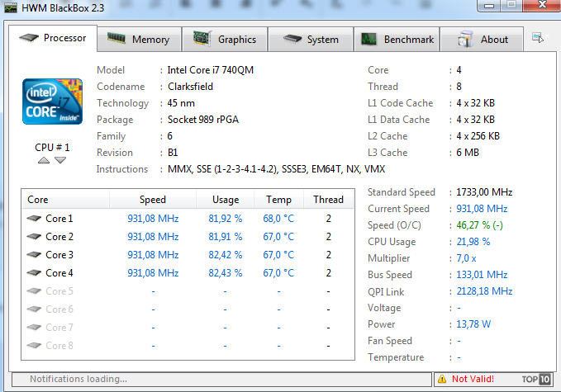Click the HWM BlackBox title bar app icon
561x392 pixels.
(11, 7)
